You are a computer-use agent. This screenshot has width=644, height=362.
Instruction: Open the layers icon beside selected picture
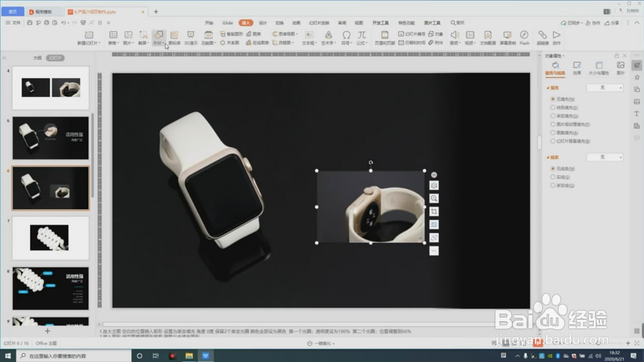434,186
